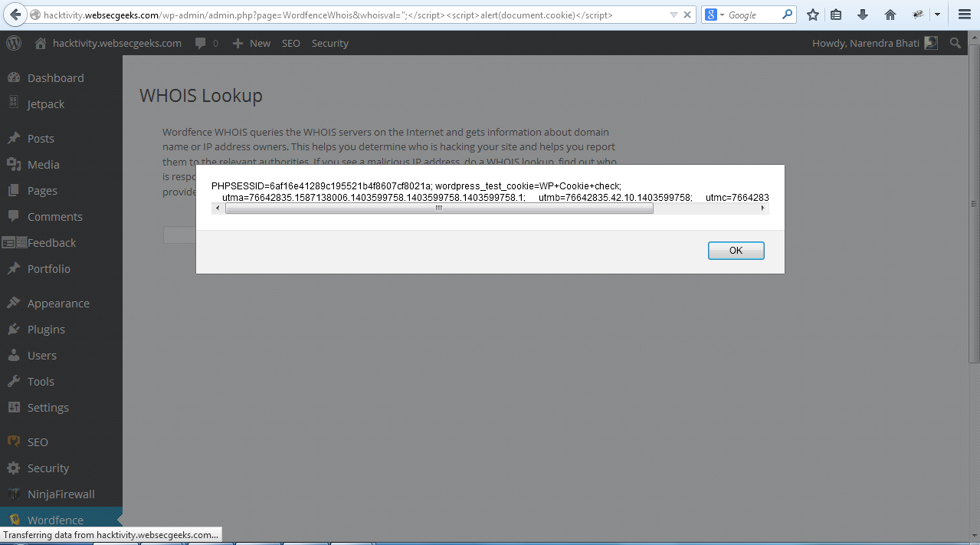Go to Dashboard in sidebar
This screenshot has width=980, height=545.
click(56, 77)
